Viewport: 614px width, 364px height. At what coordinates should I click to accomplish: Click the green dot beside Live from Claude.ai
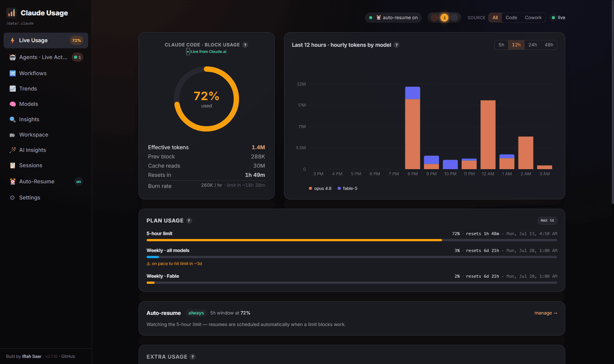pos(188,52)
